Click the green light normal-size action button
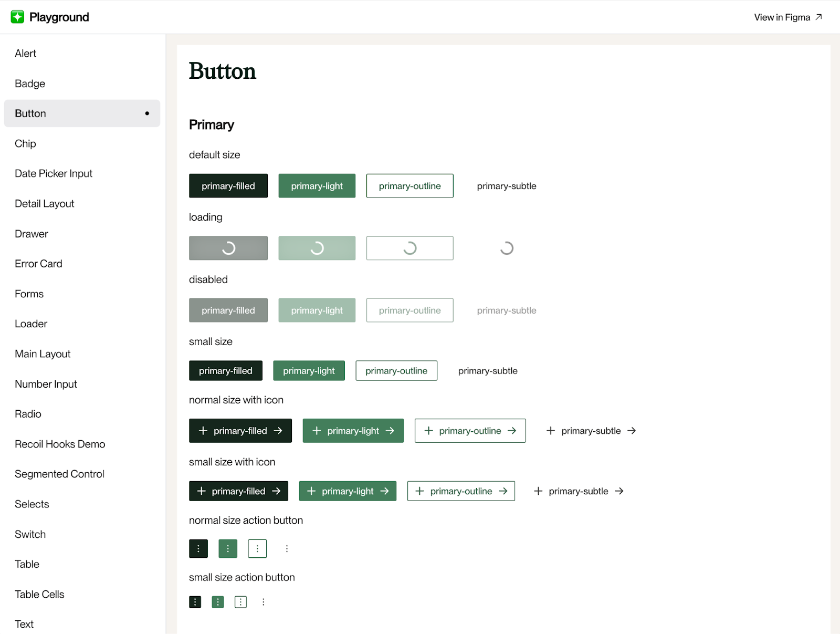This screenshot has width=840, height=634. (228, 548)
